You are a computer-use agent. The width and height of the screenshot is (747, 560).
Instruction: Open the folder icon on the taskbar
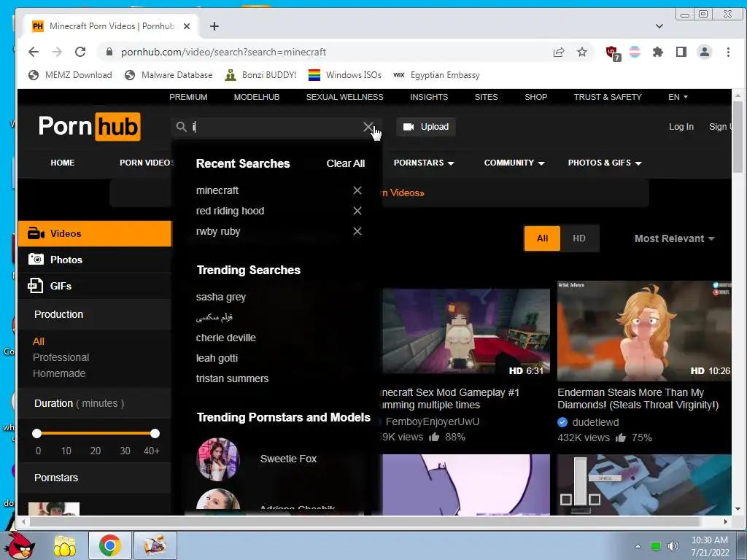click(65, 546)
